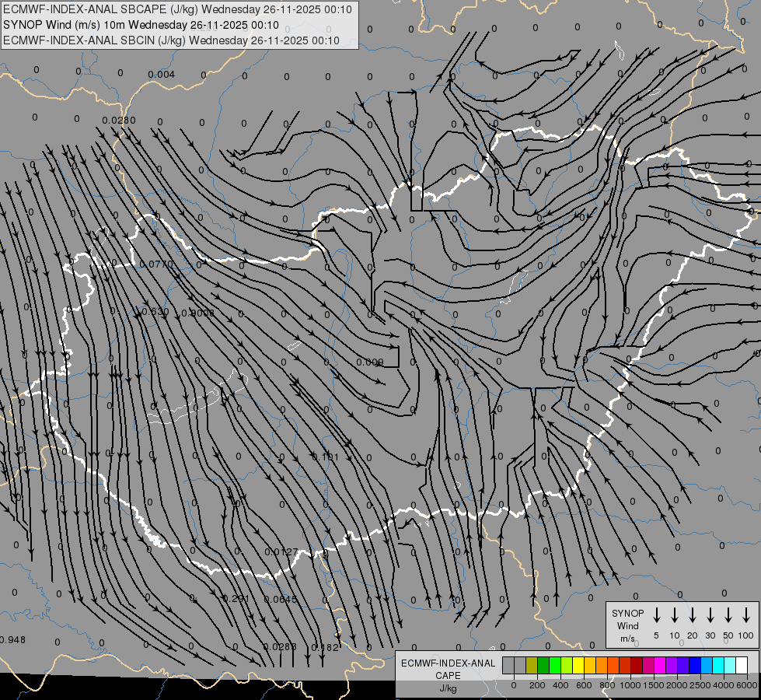The width and height of the screenshot is (761, 700).
Task: Pick the bright magenta legend swatch
Action: click(661, 665)
